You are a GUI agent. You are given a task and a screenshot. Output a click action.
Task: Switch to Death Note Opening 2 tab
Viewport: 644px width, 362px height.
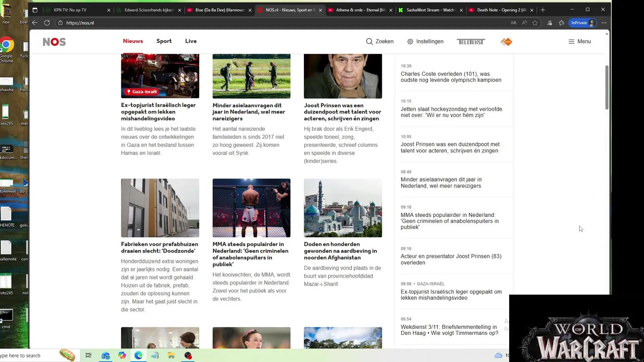point(501,10)
